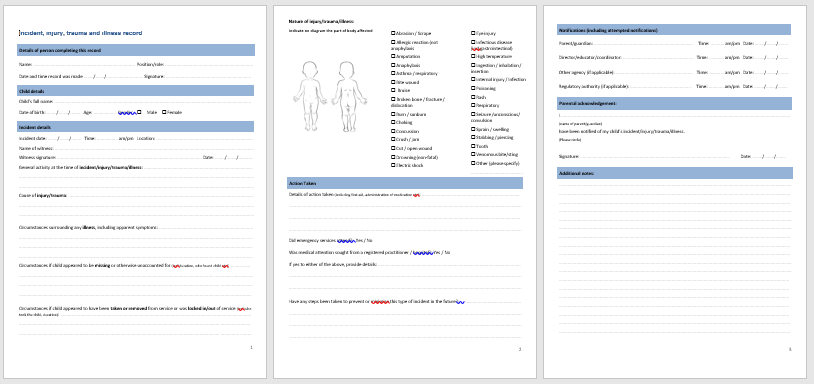Screen dimensions: 814x384
Task: Click 'Circumstances surrounding any illness' line
Action: pos(135,227)
